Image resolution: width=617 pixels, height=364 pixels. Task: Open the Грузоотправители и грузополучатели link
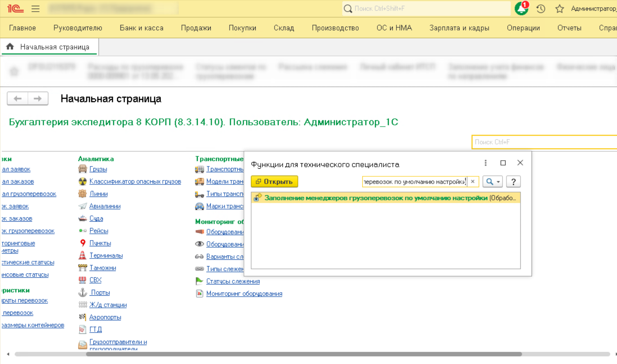click(x=118, y=345)
